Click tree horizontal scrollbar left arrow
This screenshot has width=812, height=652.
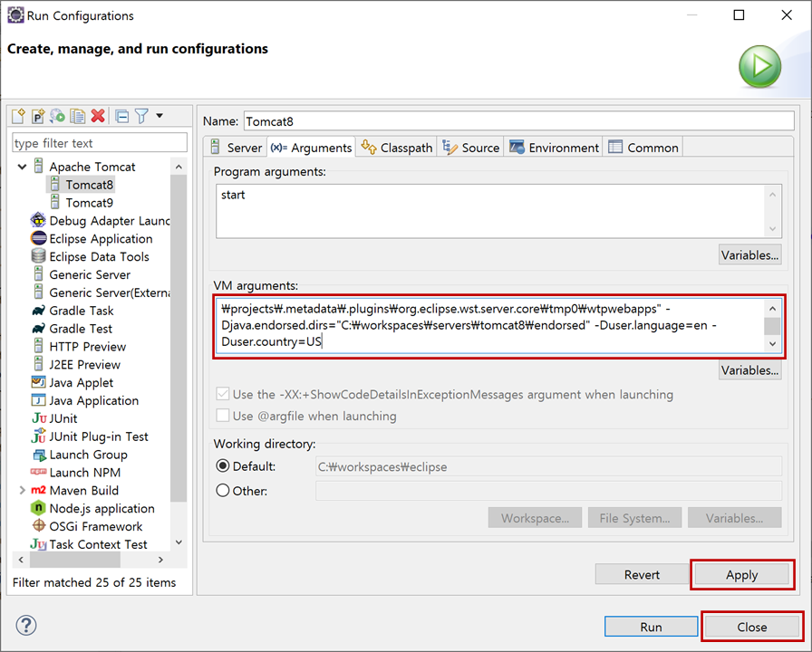pos(21,560)
